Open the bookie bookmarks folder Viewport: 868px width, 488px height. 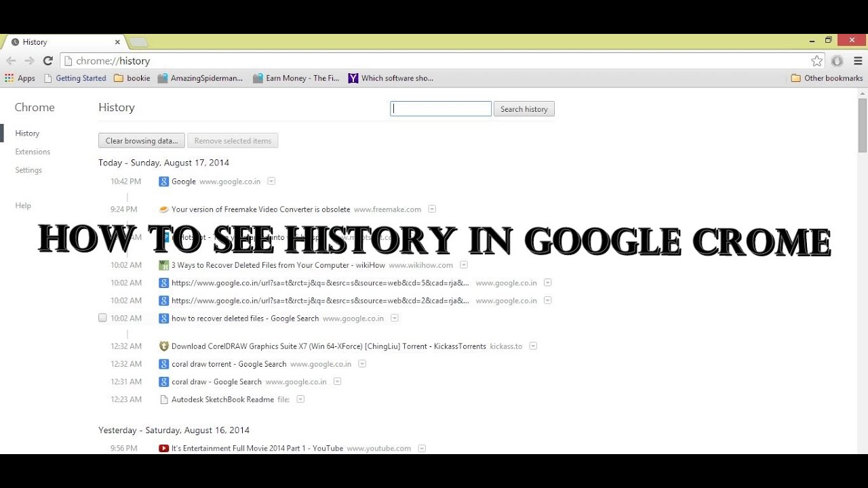coord(132,78)
